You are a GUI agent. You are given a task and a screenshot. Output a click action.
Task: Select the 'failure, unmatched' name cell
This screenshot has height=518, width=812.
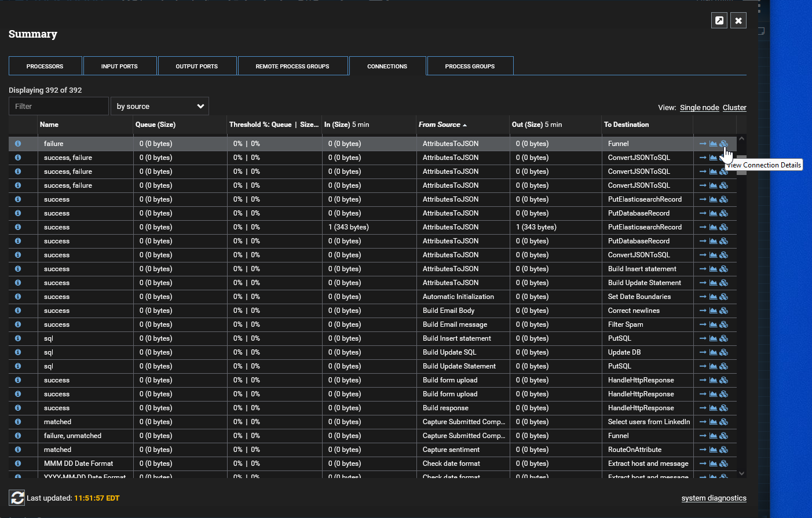(86, 436)
